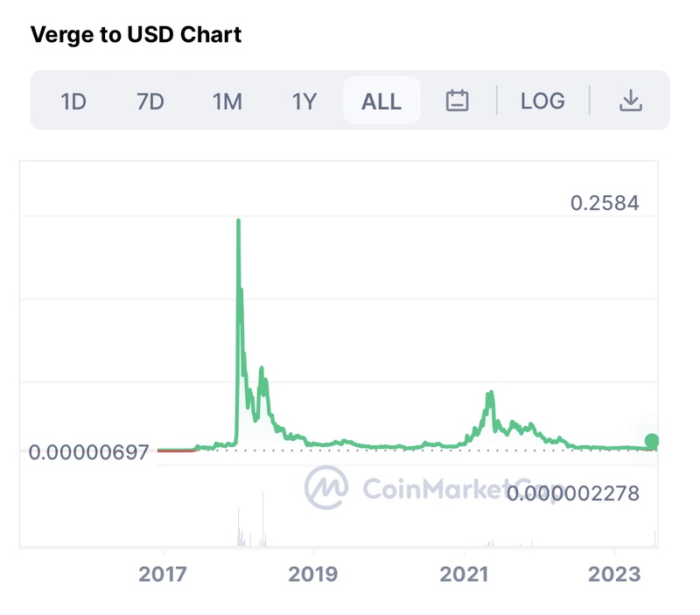Toggle the LOG scale option
This screenshot has height=615, width=700.
pos(542,101)
